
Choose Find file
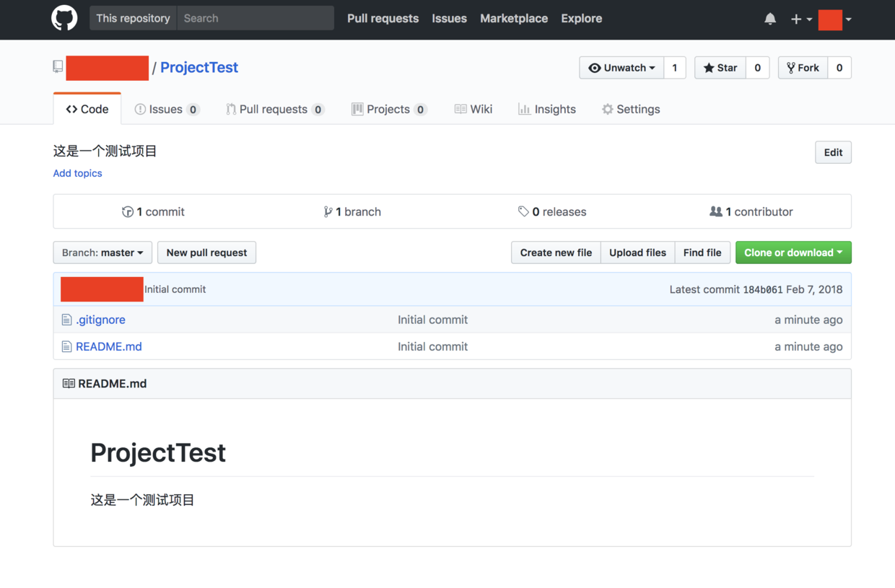click(702, 253)
